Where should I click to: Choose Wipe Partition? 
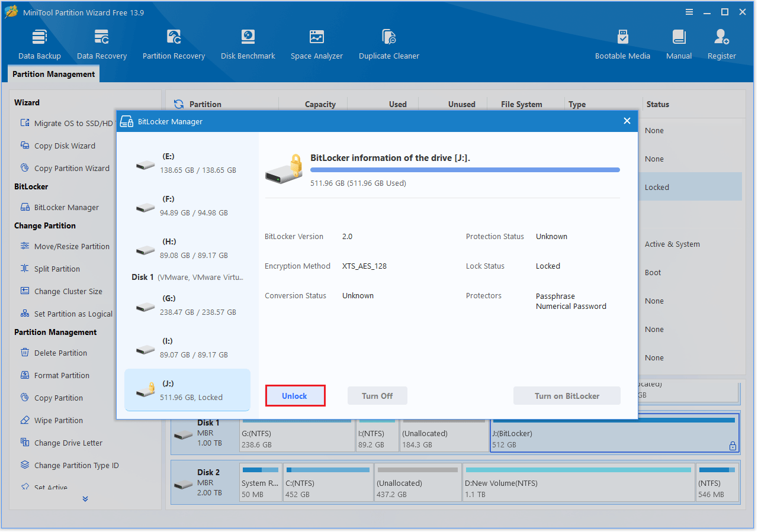pyautogui.click(x=51, y=420)
